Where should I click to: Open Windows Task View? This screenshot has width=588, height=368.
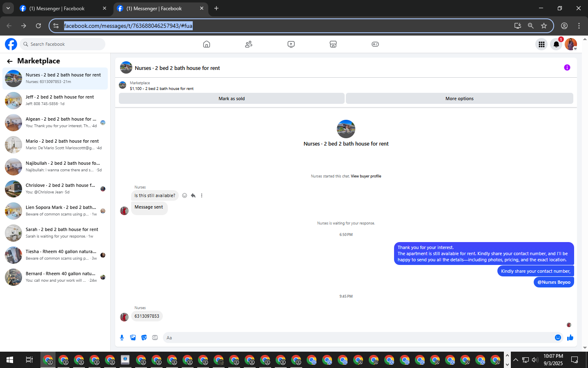[29, 360]
